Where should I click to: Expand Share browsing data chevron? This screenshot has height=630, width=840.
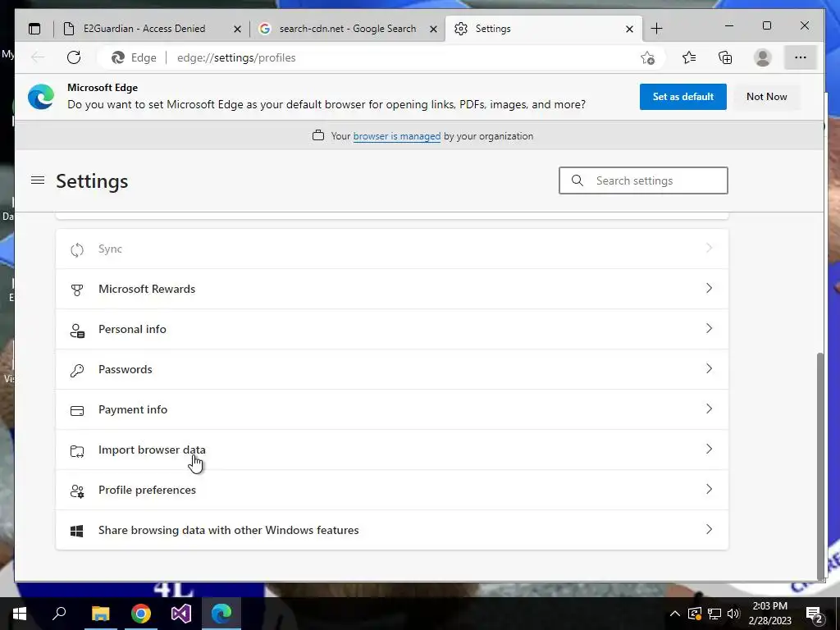[x=709, y=529]
